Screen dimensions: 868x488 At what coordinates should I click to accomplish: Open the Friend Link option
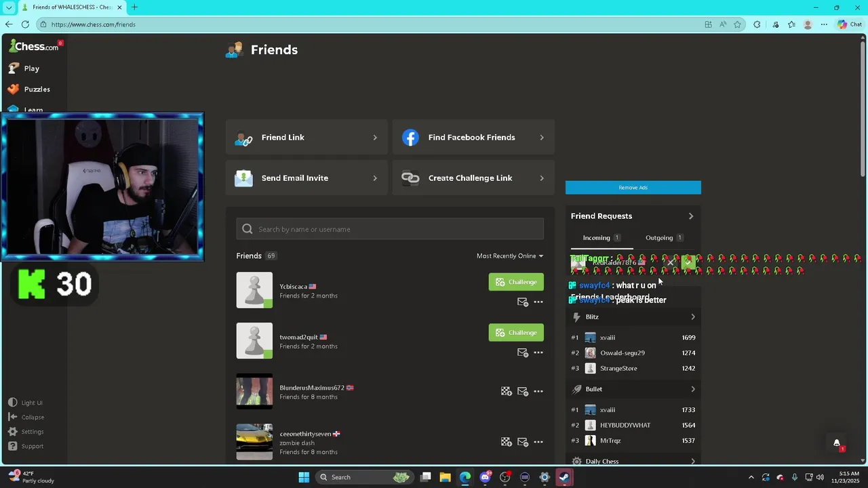click(307, 138)
